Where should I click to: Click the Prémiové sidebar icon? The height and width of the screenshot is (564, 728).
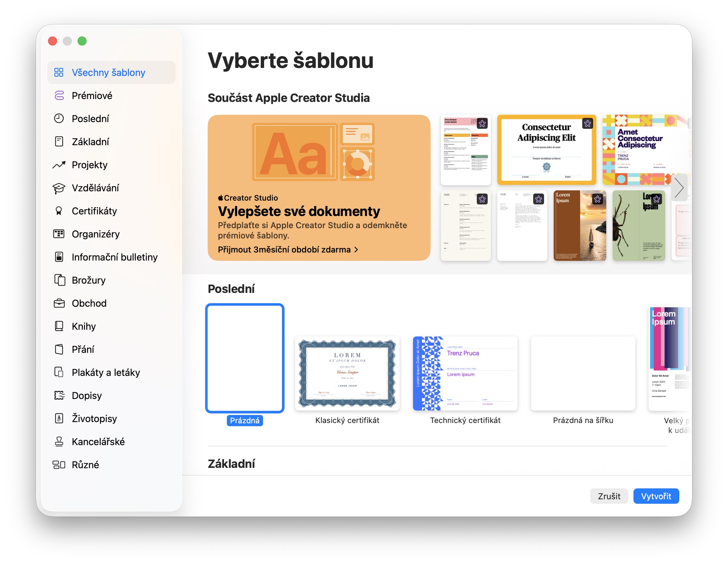[x=59, y=96]
